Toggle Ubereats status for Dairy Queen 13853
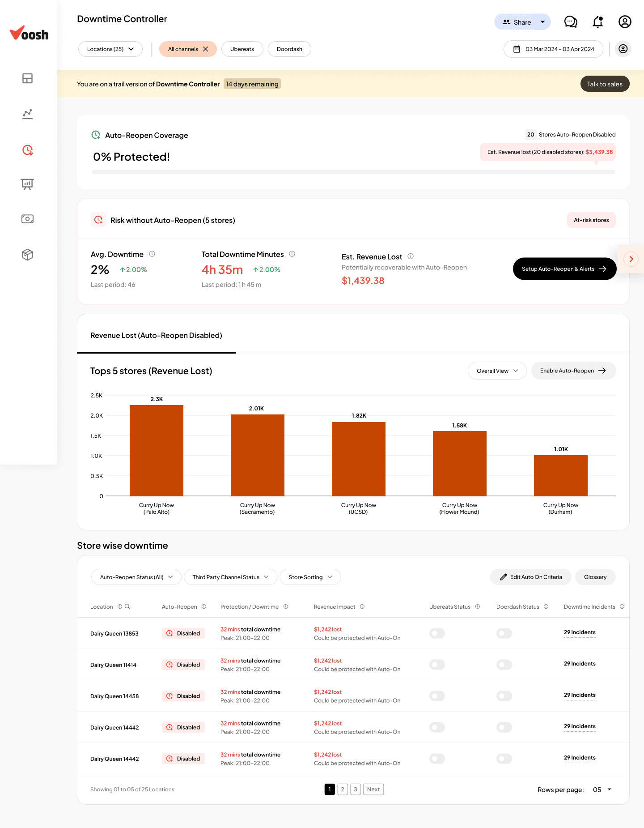 point(437,633)
